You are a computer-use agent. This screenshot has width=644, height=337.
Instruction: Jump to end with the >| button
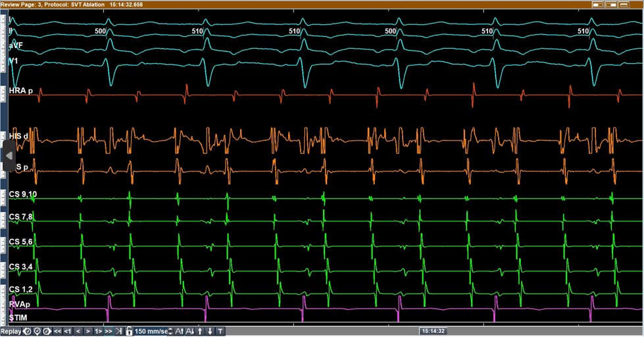click(x=118, y=331)
